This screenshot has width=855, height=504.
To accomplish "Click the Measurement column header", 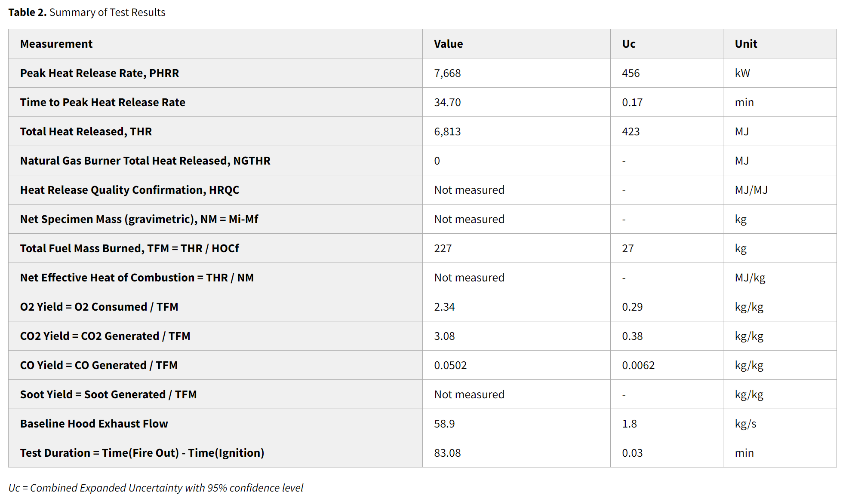I will pos(56,44).
